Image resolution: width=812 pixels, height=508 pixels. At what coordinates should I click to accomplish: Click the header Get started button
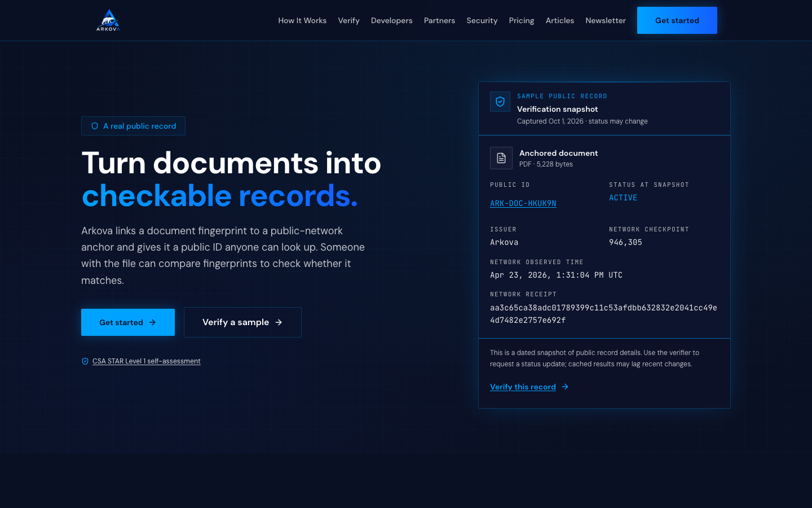677,20
